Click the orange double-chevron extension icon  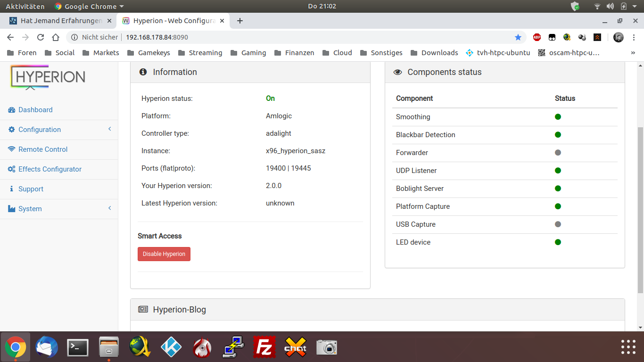point(597,37)
